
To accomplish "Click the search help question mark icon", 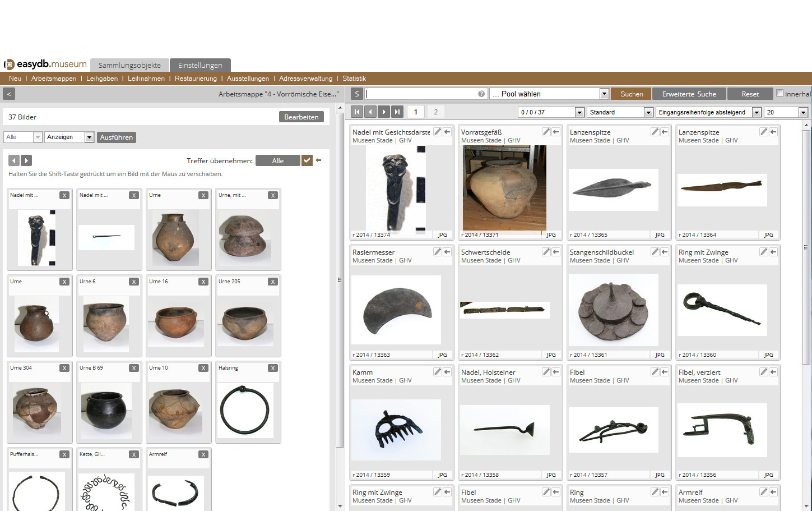I will coord(481,94).
